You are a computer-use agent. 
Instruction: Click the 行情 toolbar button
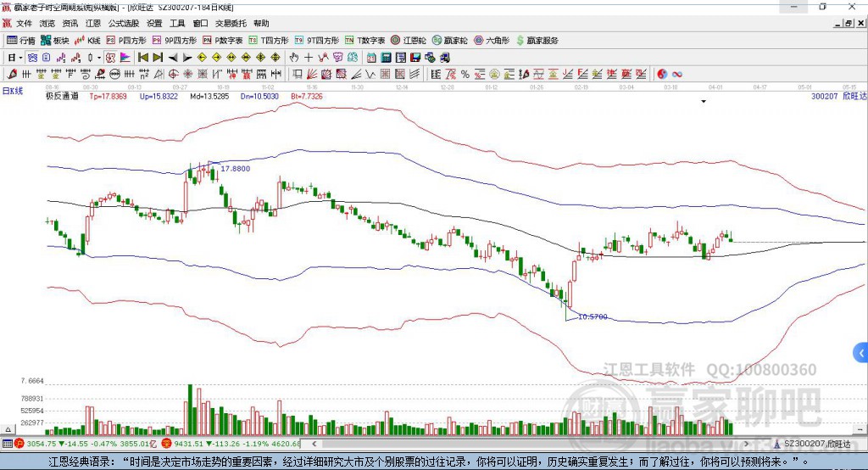[21, 41]
